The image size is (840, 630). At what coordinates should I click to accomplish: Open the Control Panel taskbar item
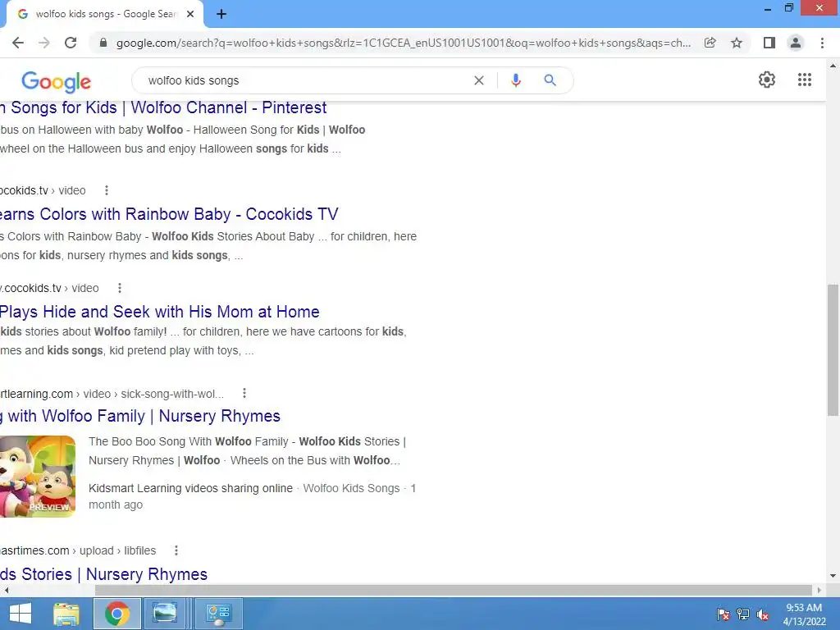pos(218,614)
